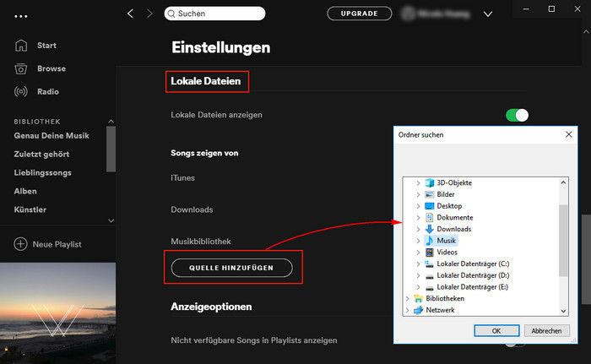The width and height of the screenshot is (591, 364).
Task: Select the drive D: icon
Action: click(x=429, y=275)
